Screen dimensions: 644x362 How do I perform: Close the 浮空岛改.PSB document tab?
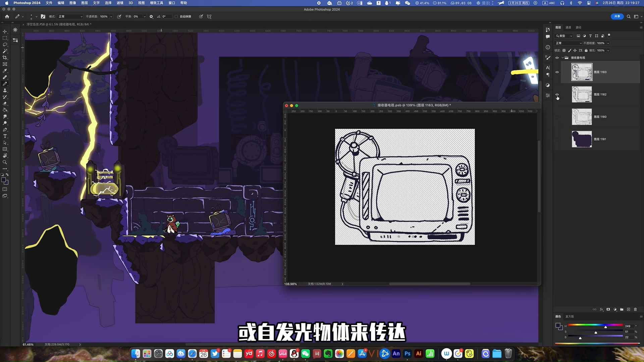[23, 24]
